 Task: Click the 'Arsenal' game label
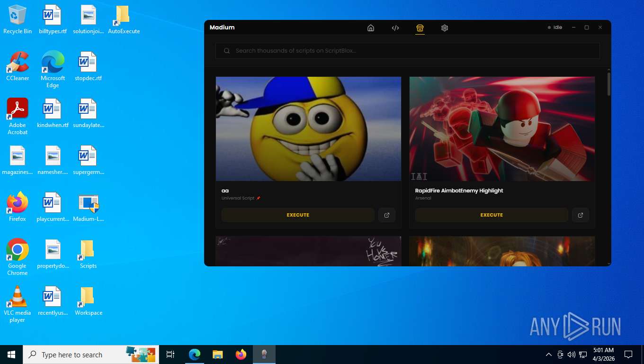423,198
